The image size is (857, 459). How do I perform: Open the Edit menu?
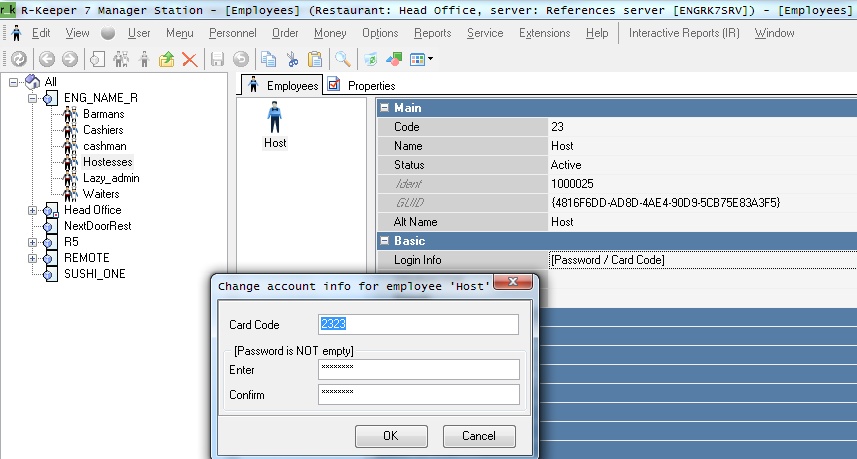(41, 33)
